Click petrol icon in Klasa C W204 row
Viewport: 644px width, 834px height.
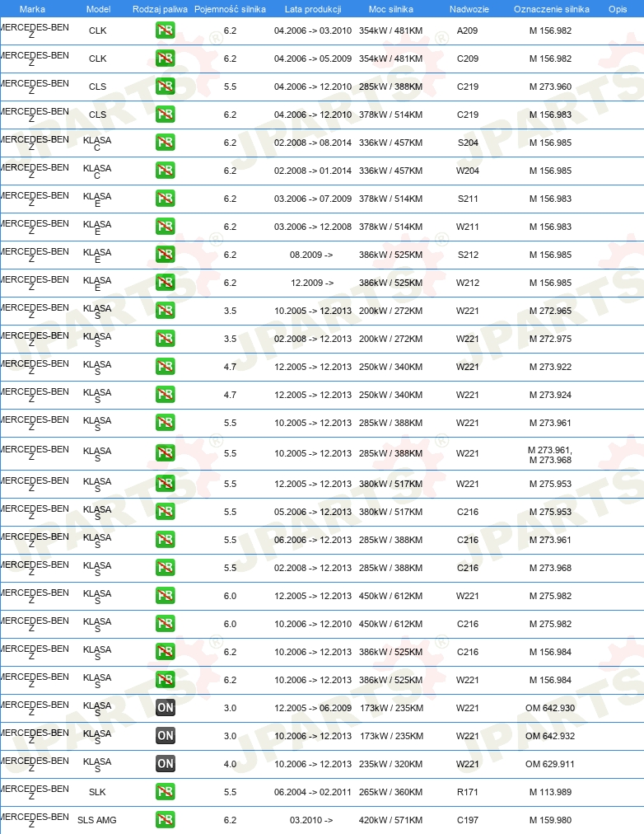[x=166, y=171]
